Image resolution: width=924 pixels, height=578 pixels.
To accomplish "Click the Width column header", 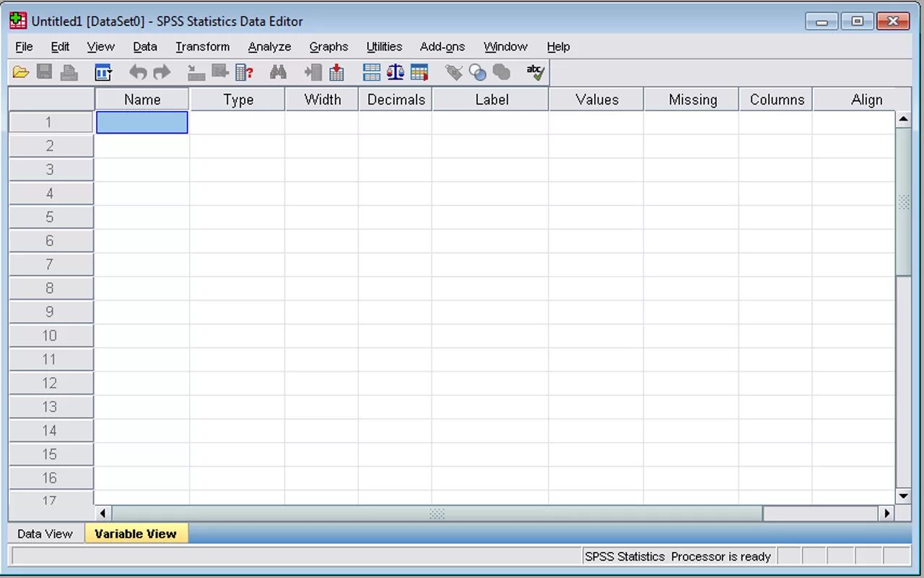I will 323,100.
